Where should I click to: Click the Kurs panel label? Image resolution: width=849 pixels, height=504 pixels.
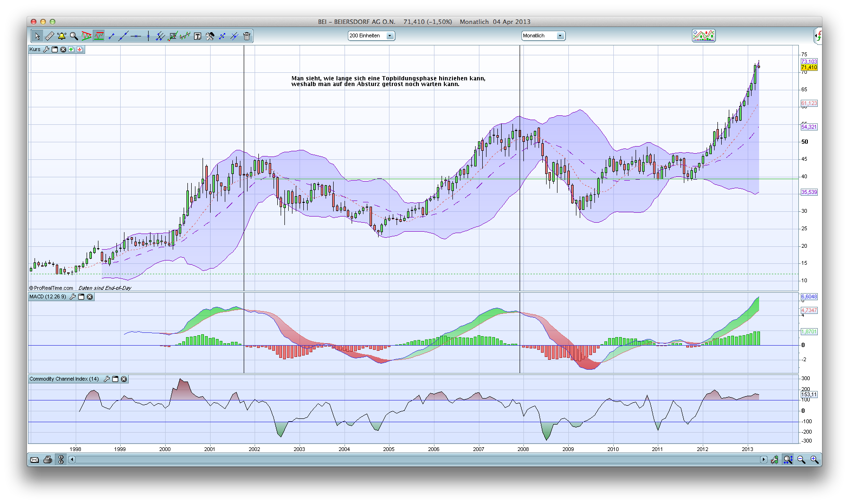pos(35,49)
